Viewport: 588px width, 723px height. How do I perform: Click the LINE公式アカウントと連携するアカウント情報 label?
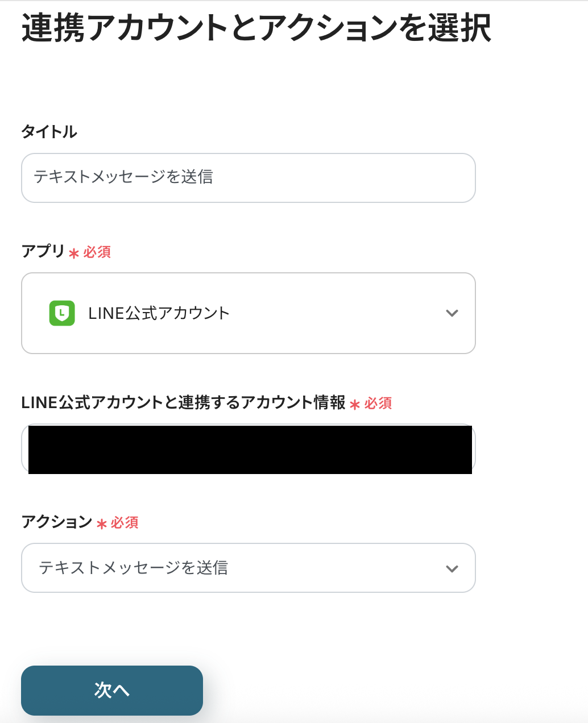(x=183, y=402)
